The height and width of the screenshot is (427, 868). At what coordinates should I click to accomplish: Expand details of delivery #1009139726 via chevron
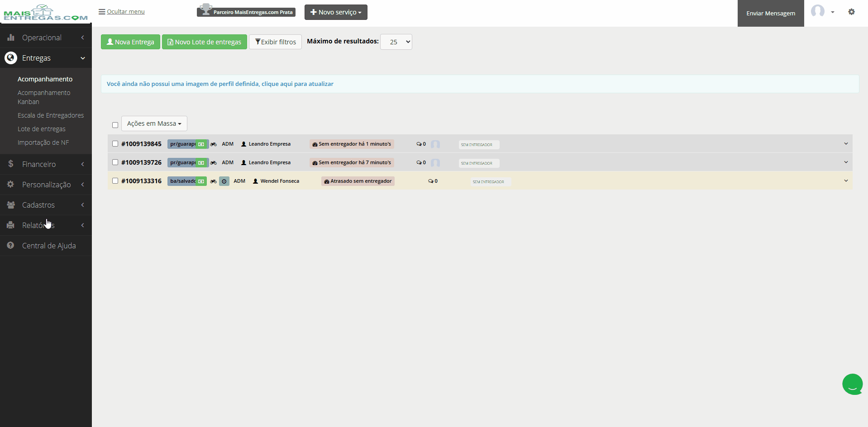846,162
